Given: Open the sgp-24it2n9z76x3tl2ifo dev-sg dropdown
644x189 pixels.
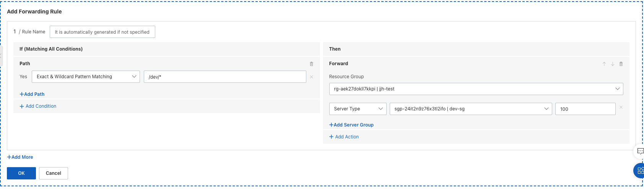Looking at the screenshot, I should coord(471,109).
